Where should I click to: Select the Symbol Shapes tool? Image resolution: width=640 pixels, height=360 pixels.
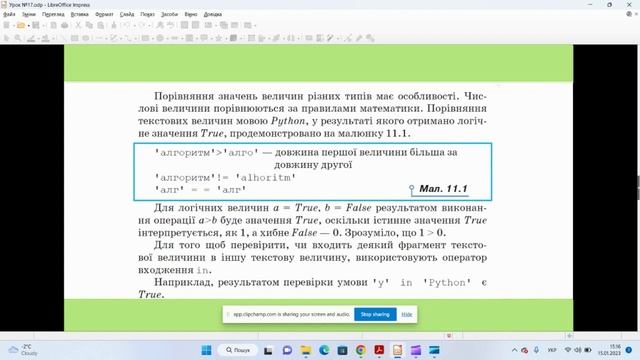[x=160, y=38]
